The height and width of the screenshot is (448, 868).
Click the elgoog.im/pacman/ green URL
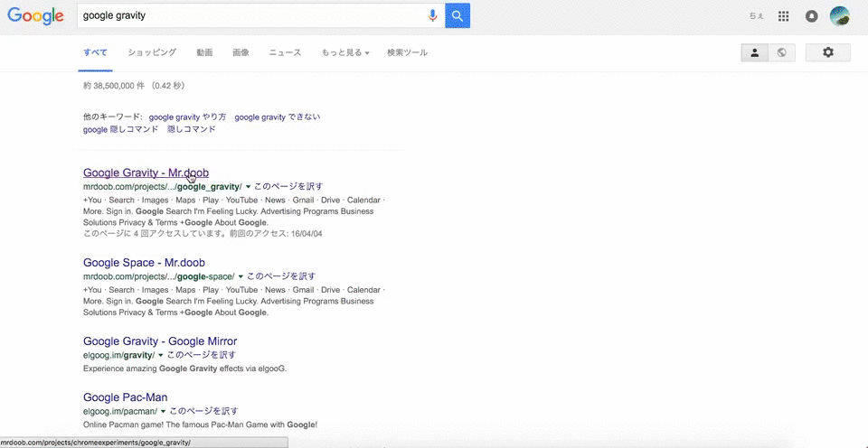point(120,411)
